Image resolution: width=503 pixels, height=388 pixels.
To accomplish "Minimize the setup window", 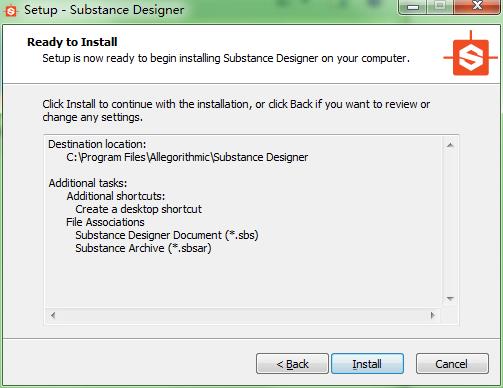I will (x=413, y=6).
